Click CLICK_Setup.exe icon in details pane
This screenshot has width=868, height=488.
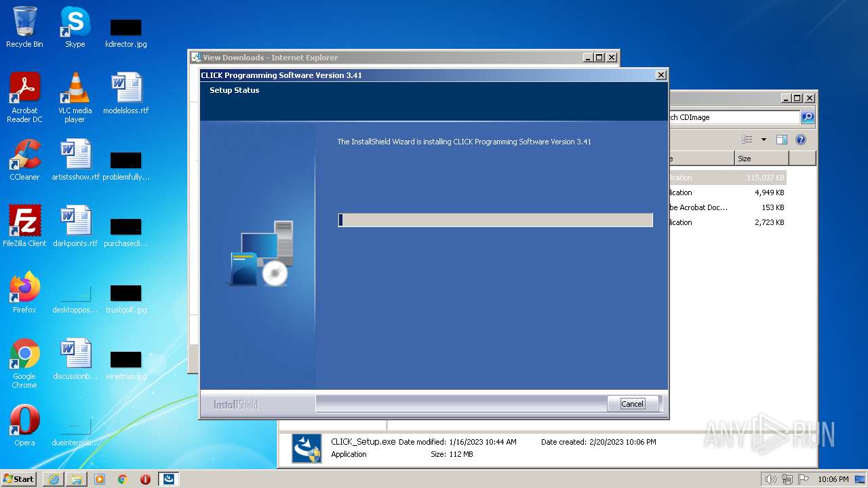(307, 448)
